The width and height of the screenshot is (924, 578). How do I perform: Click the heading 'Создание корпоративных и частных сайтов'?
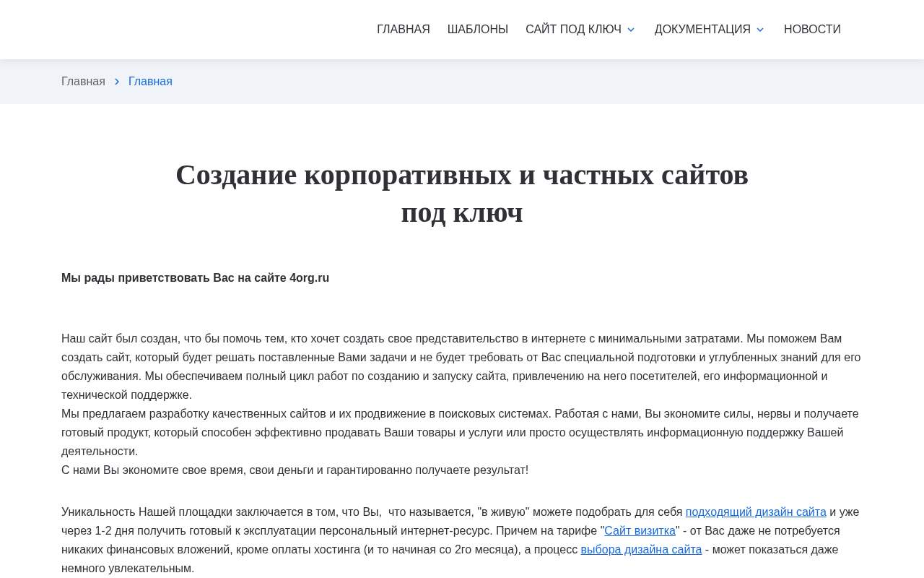(x=462, y=194)
